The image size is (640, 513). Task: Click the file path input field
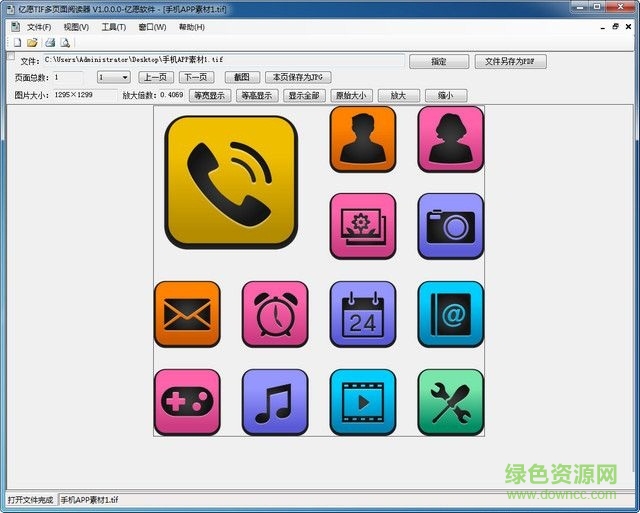tap(224, 60)
